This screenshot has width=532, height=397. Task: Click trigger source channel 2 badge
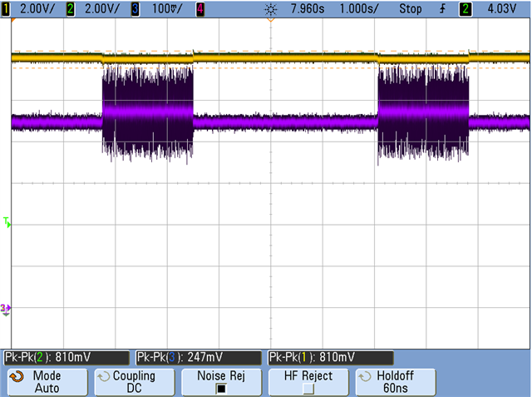coord(465,9)
